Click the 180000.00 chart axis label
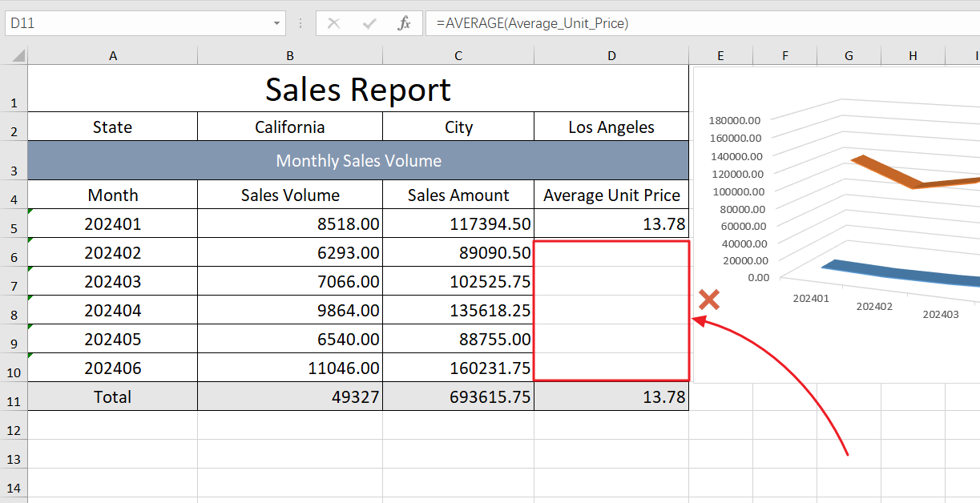The width and height of the screenshot is (980, 503). pos(740,120)
